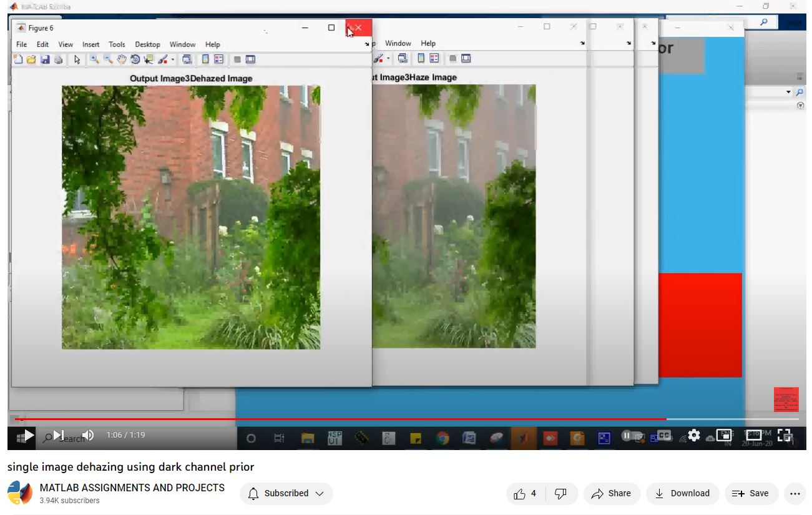Open Window menu in the Haze Image figure

(398, 43)
